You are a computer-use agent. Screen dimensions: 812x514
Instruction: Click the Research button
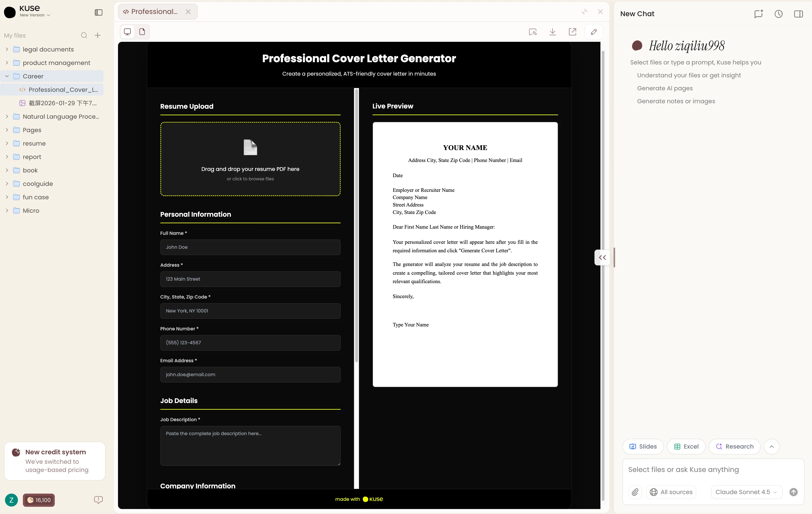(x=734, y=447)
